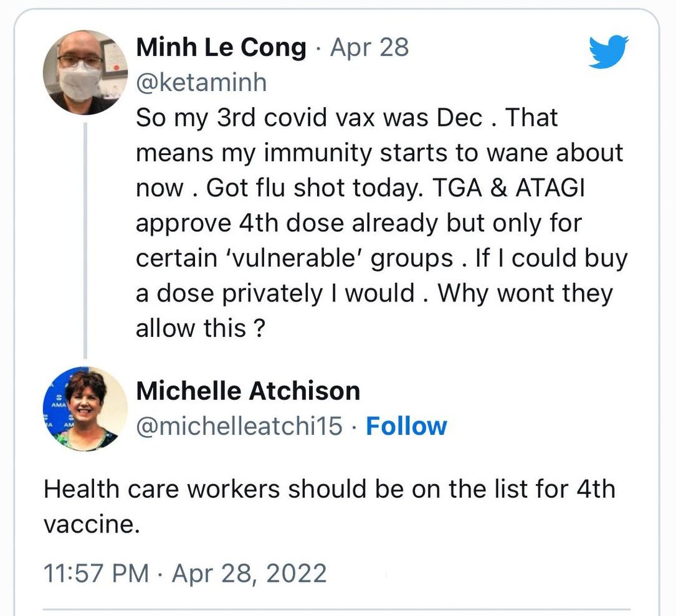Open Minh Le Cong's profile photo
The height and width of the screenshot is (616, 676).
pyautogui.click(x=85, y=72)
